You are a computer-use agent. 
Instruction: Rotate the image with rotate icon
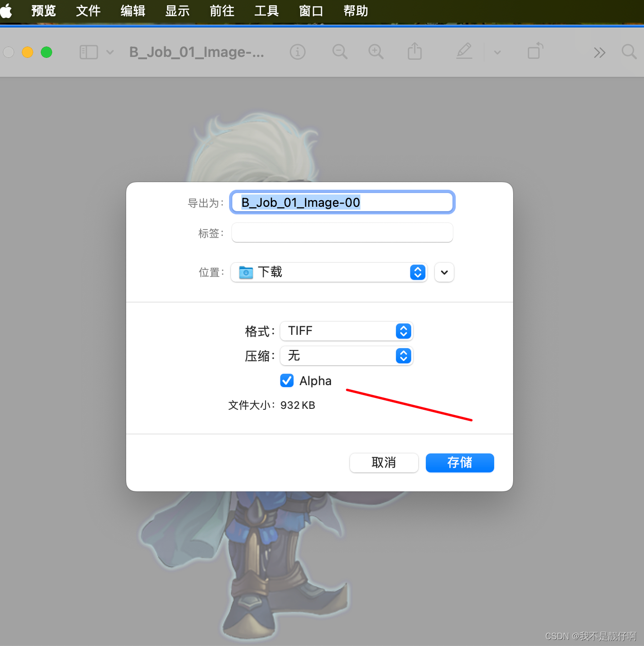pyautogui.click(x=535, y=51)
